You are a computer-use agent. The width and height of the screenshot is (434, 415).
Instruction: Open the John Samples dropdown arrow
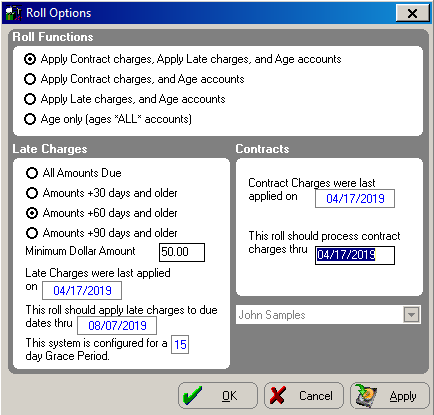coord(411,314)
